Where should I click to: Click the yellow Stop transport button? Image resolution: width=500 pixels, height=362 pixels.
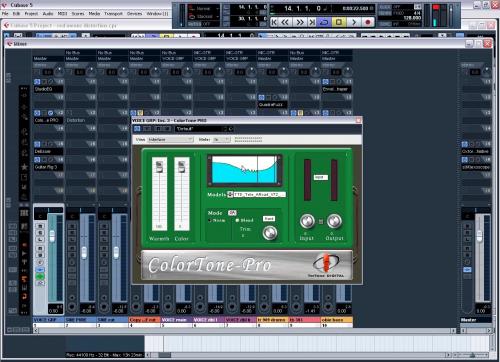339,22
